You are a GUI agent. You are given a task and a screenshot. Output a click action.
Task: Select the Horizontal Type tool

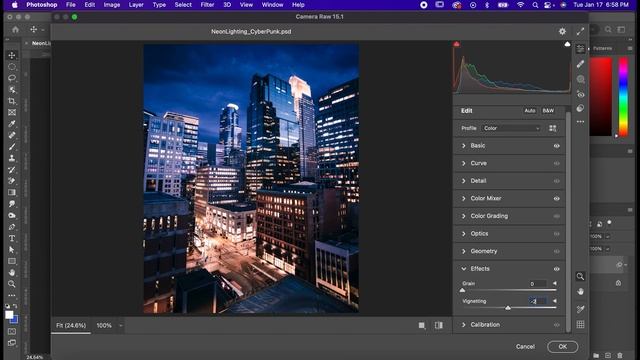coord(12,238)
